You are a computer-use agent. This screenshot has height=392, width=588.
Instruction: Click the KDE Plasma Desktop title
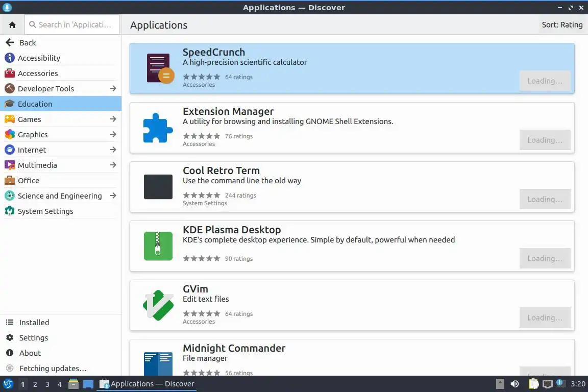[x=232, y=230]
